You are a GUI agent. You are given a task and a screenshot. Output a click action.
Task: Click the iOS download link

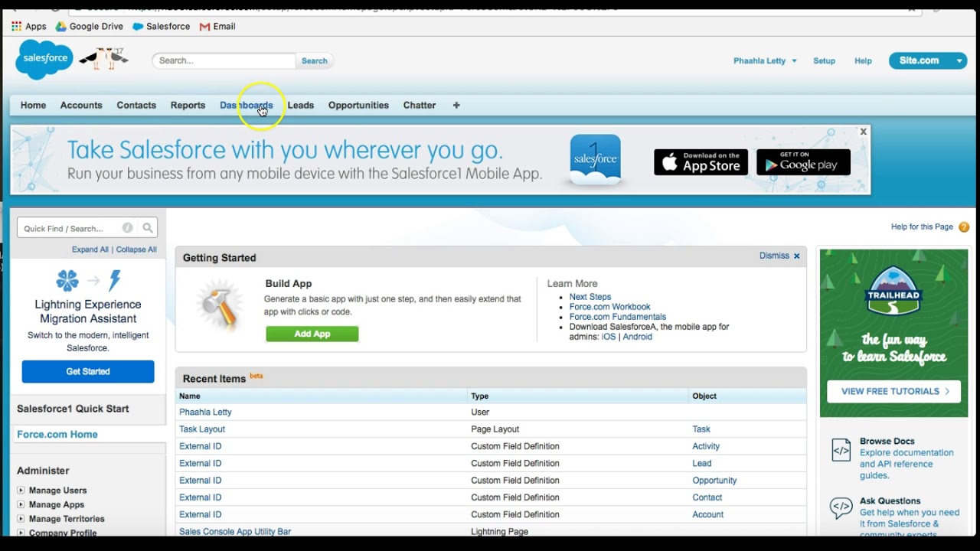(x=609, y=337)
